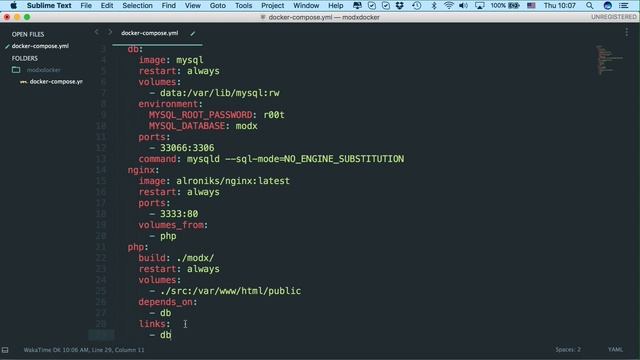
Task: Open the Selection menu
Action: point(137,6)
